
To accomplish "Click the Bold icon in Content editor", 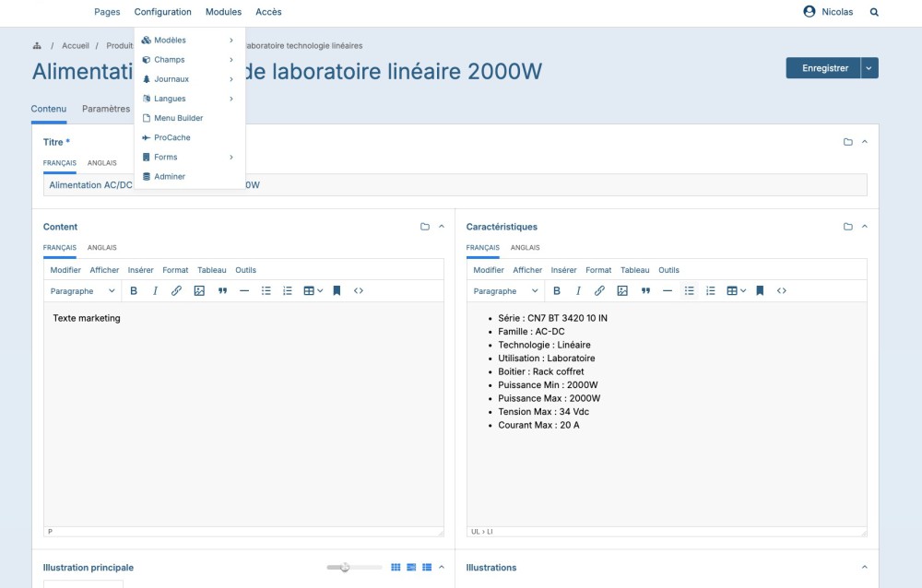I will (x=134, y=291).
